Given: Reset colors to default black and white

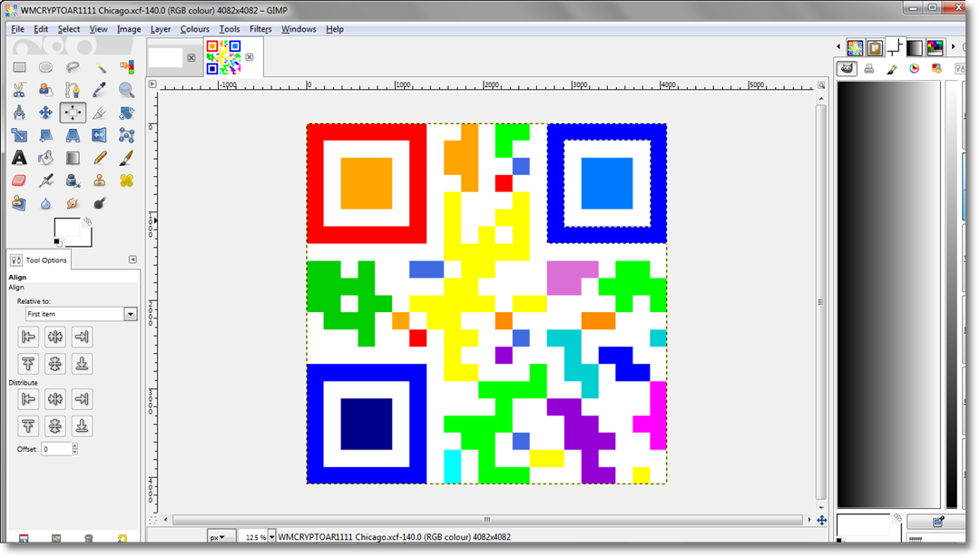Looking at the screenshot, I should (x=57, y=242).
